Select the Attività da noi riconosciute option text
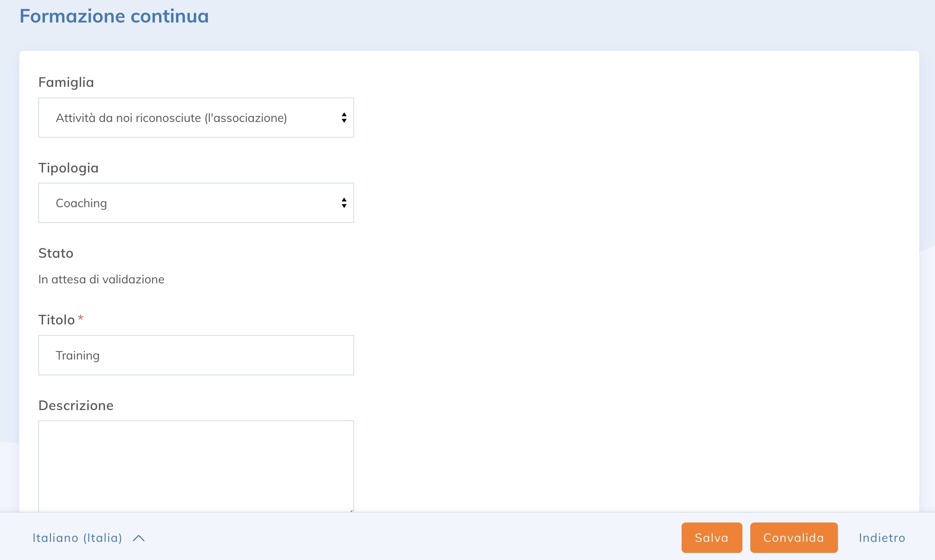Screen dimensions: 935x560 coord(171,117)
